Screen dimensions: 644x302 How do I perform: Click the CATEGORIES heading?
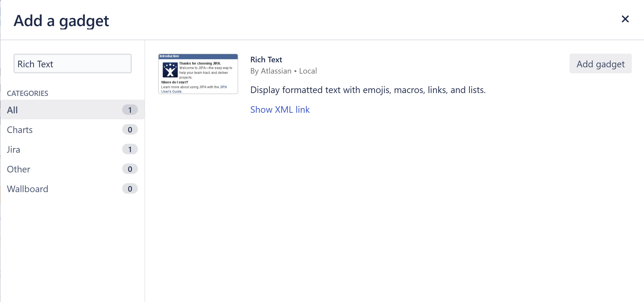tap(27, 93)
